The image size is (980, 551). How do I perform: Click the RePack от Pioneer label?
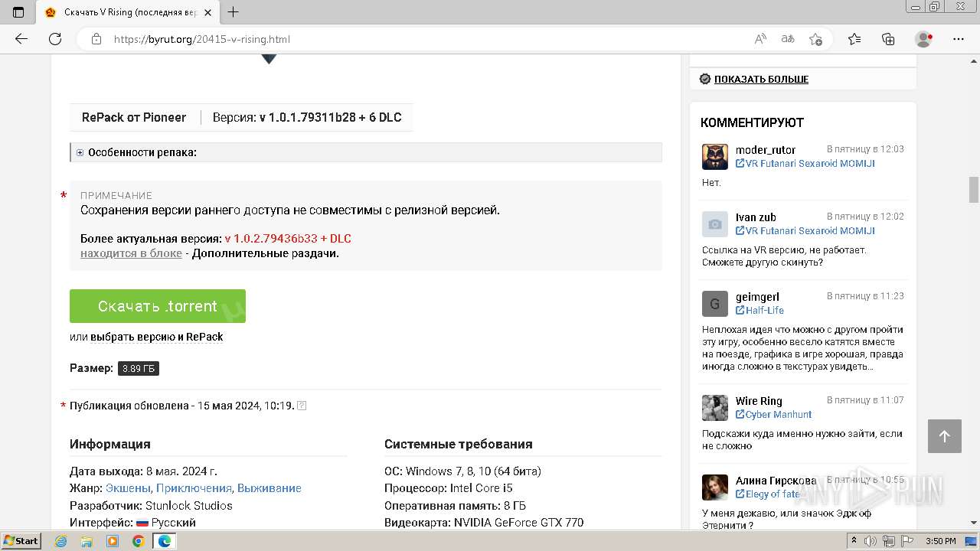(134, 117)
